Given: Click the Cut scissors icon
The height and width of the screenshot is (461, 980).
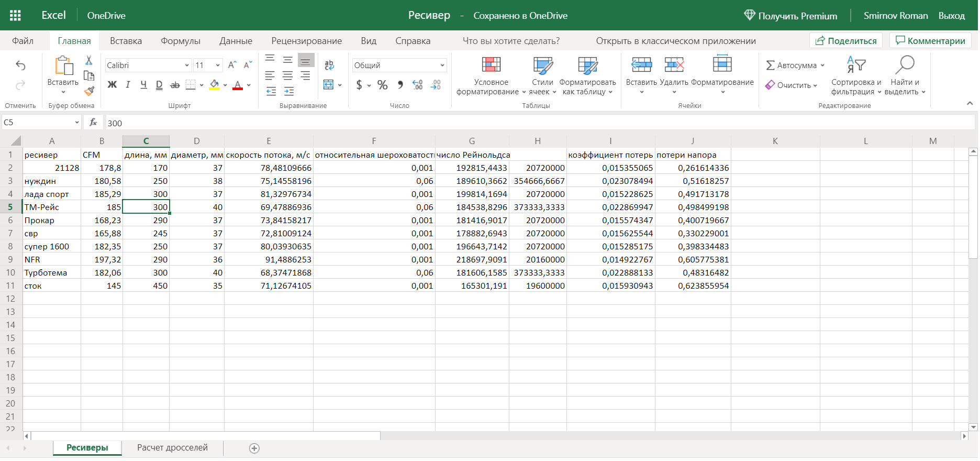Looking at the screenshot, I should click(89, 60).
